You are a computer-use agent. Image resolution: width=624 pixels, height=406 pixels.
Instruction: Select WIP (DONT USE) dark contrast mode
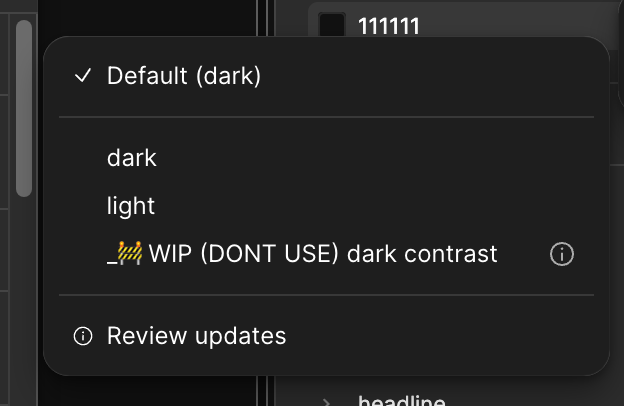tap(302, 254)
